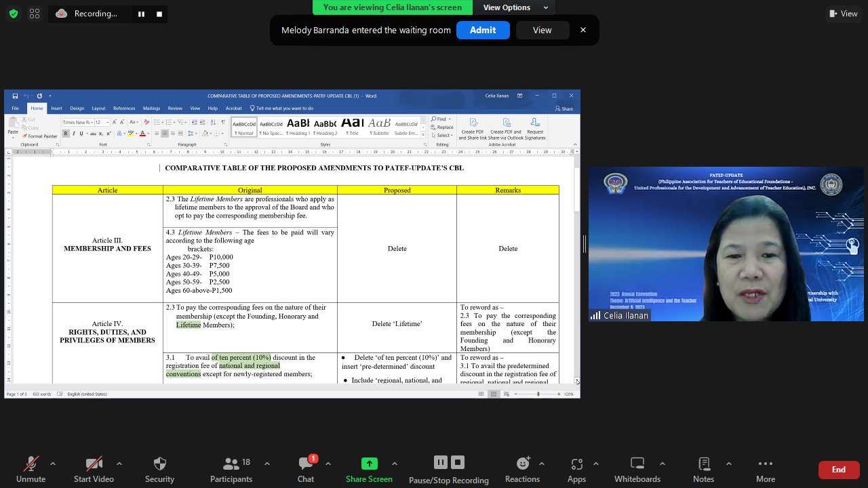Open the Reactions menu
Viewport: 868px width, 488px height.
pyautogui.click(x=522, y=464)
